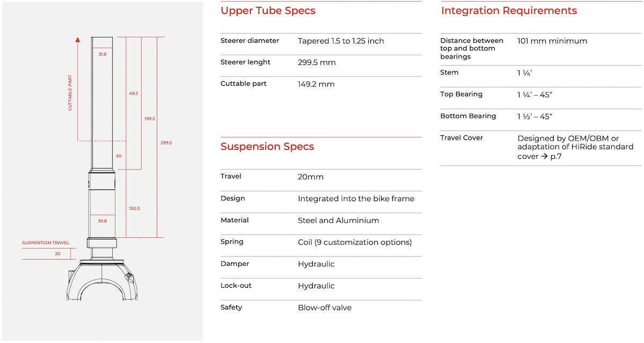Click the 100.3 dimension in the diagram
The height and width of the screenshot is (343, 644).
coord(134,208)
